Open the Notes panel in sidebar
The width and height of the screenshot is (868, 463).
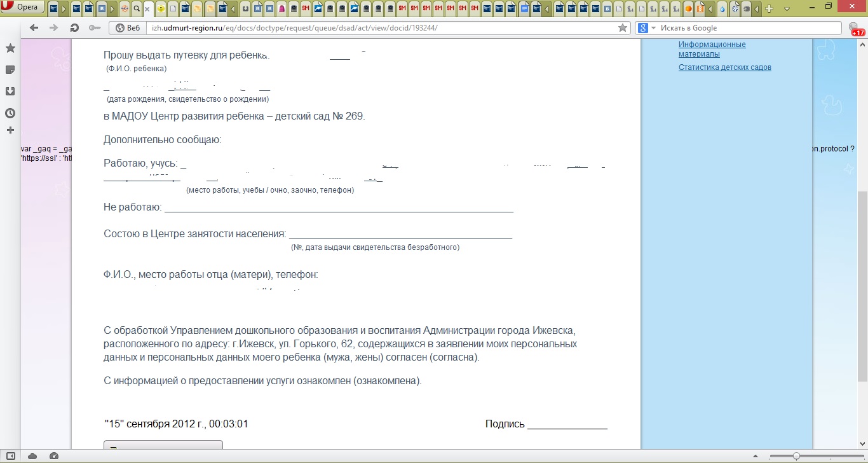tap(10, 69)
